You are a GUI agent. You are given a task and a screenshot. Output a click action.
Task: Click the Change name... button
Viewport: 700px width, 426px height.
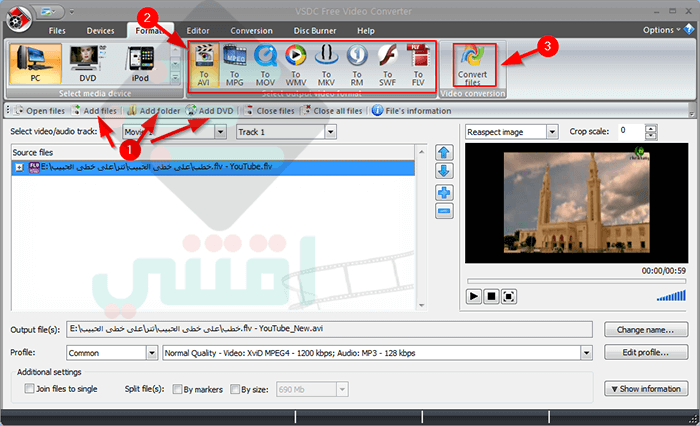pos(646,330)
